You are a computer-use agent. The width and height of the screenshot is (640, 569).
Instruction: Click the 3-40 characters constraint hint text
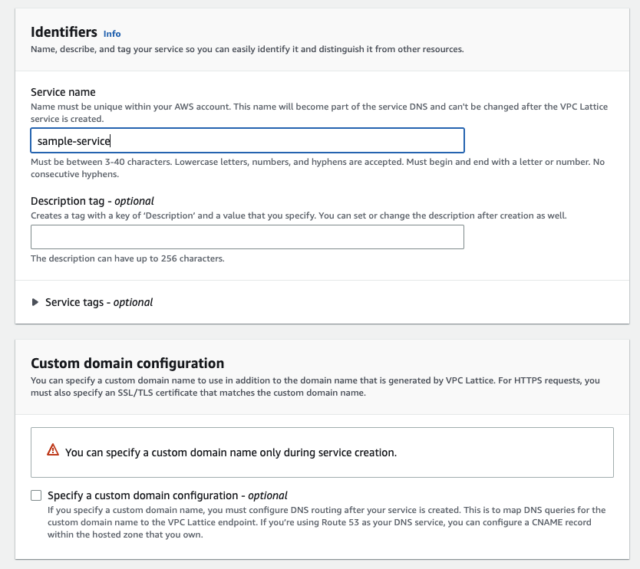pyautogui.click(x=318, y=168)
